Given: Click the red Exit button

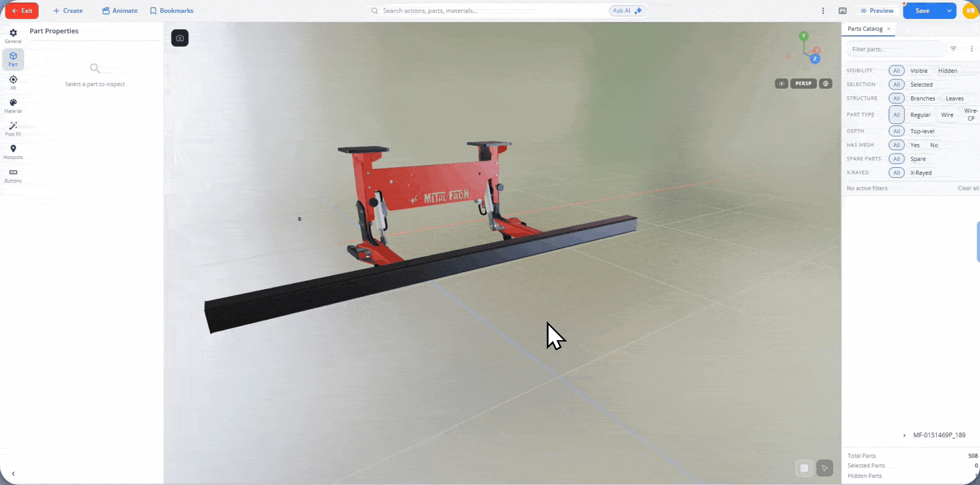Looking at the screenshot, I should coord(22,11).
